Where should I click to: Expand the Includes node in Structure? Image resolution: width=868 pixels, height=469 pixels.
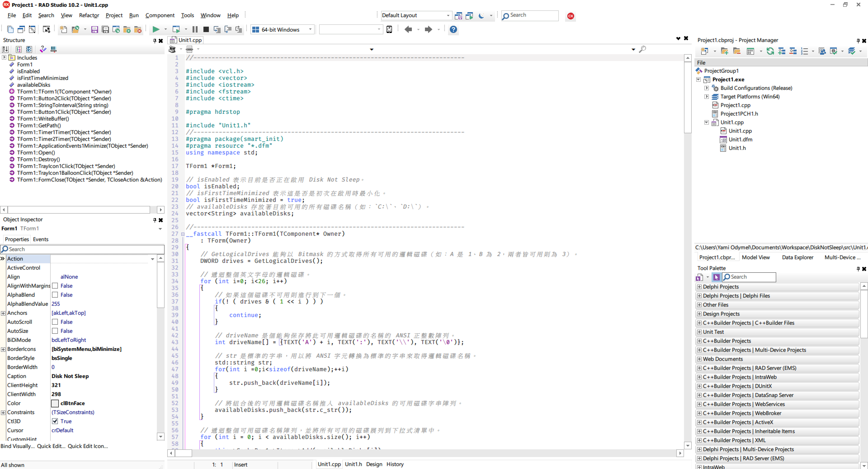click(4, 58)
